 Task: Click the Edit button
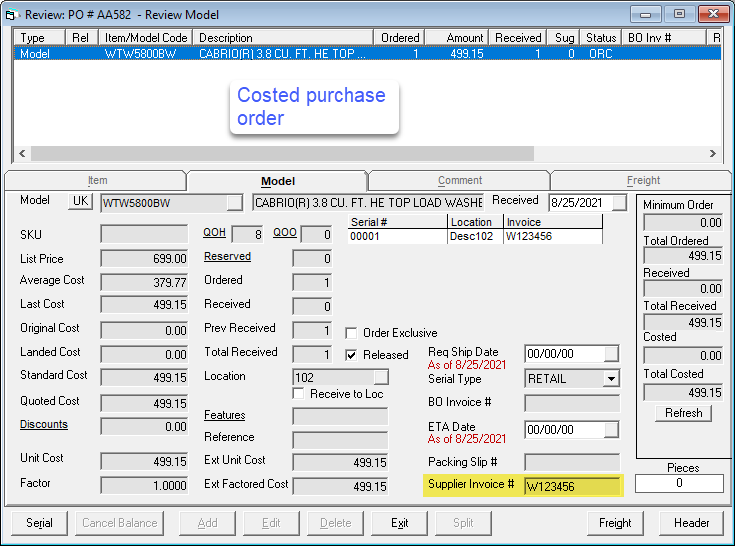[271, 523]
